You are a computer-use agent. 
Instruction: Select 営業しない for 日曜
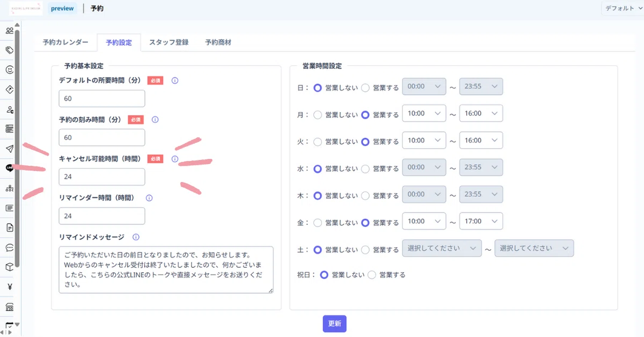pos(318,87)
